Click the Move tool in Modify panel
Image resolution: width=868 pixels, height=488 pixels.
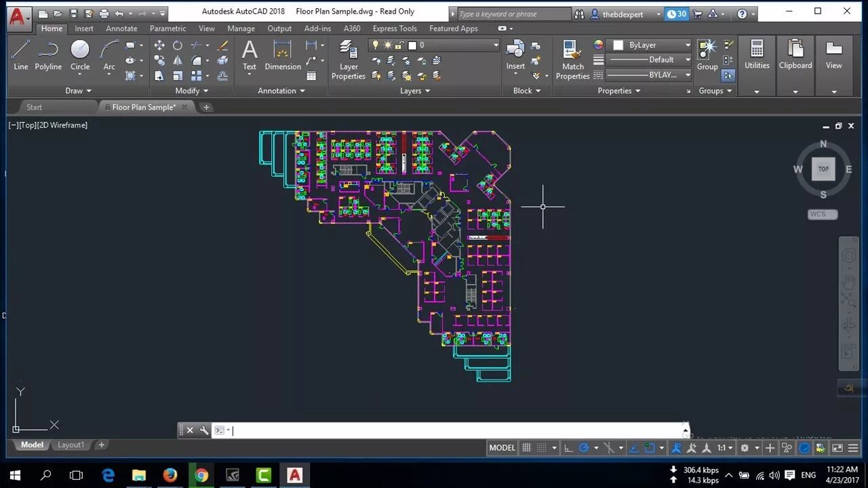point(159,45)
